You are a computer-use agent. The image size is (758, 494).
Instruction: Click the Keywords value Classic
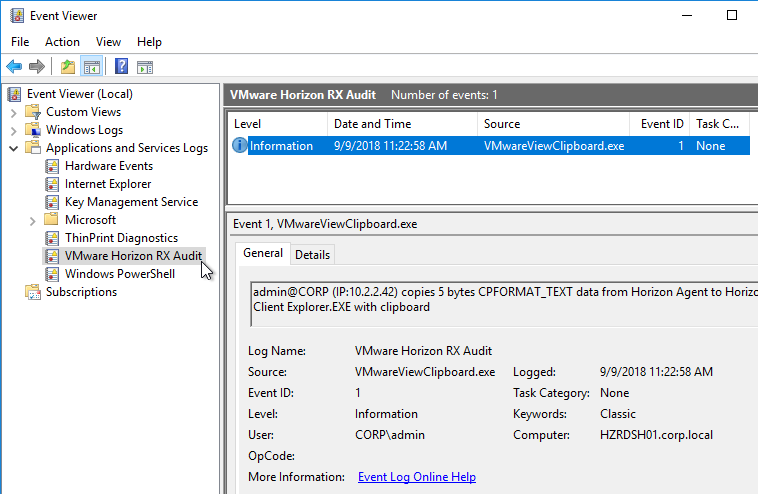coord(617,414)
